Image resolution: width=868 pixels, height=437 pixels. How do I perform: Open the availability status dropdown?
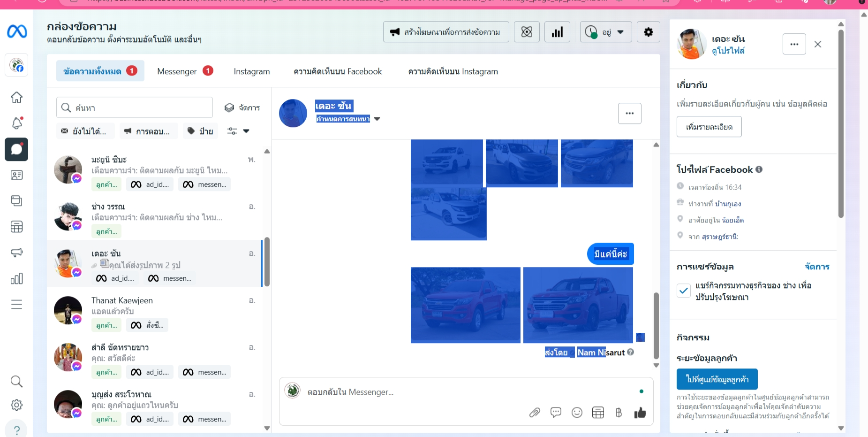click(x=606, y=32)
